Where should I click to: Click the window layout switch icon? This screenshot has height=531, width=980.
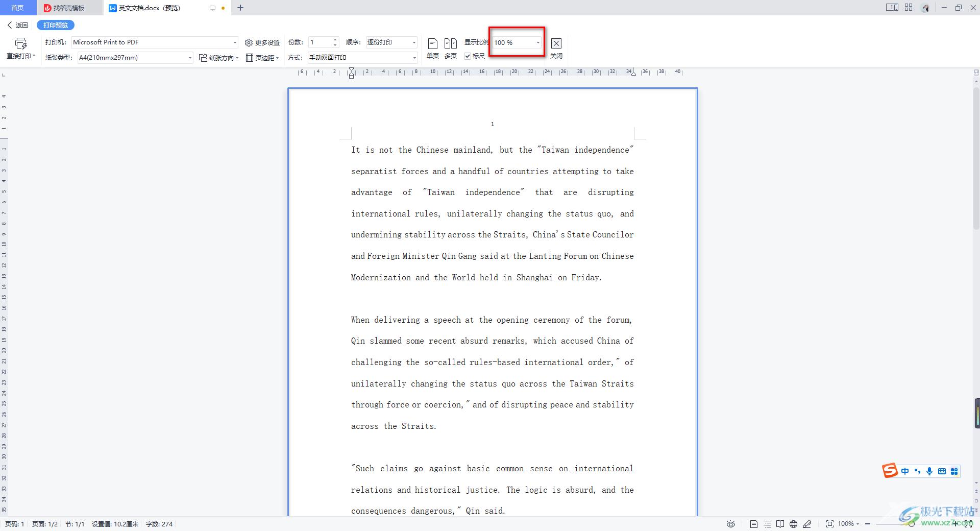892,8
